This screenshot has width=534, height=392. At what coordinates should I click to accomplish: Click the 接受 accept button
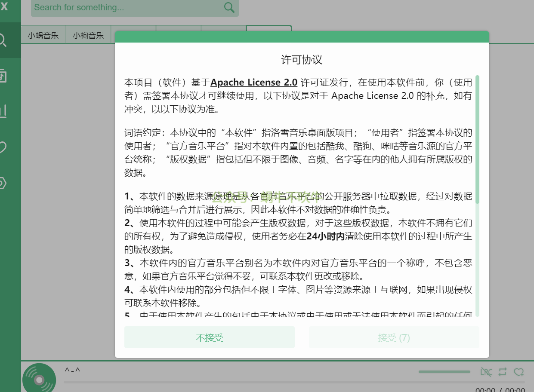coord(394,337)
